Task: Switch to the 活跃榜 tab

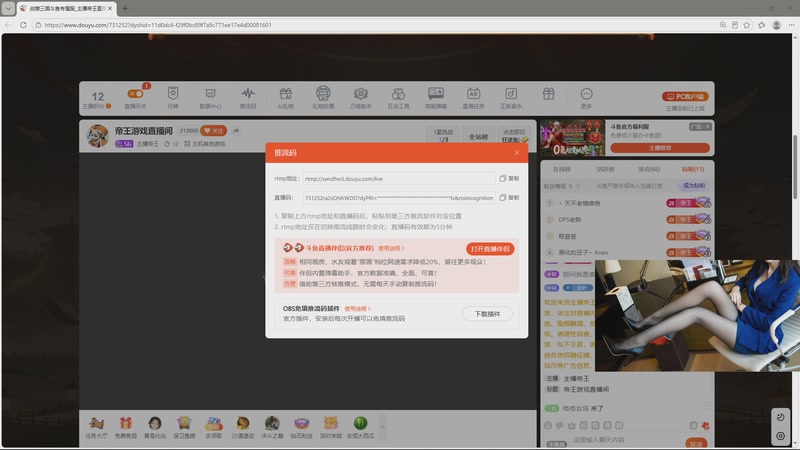Action: [605, 169]
